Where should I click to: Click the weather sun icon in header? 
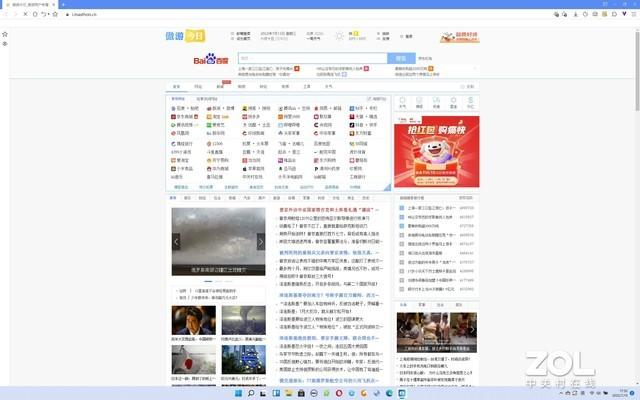pos(339,36)
